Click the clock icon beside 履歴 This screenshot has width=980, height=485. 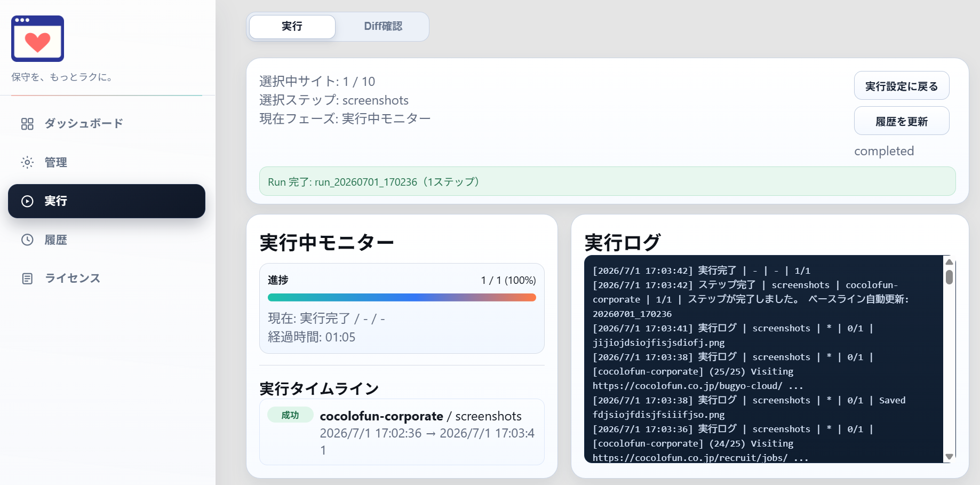(27, 240)
